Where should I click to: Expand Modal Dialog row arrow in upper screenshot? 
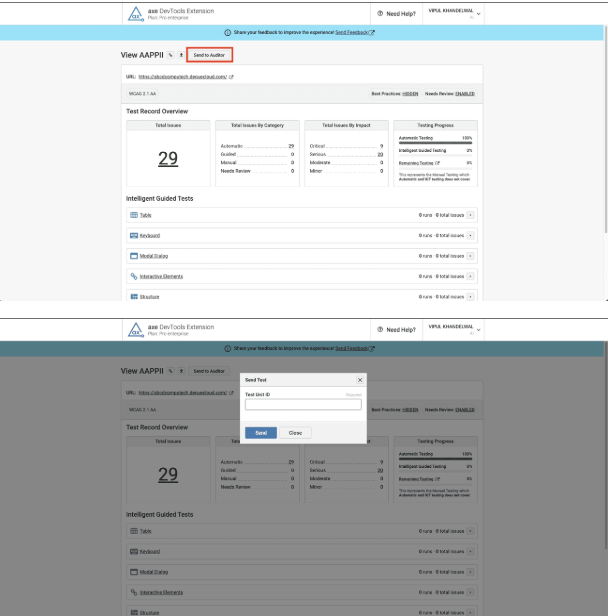coord(471,256)
